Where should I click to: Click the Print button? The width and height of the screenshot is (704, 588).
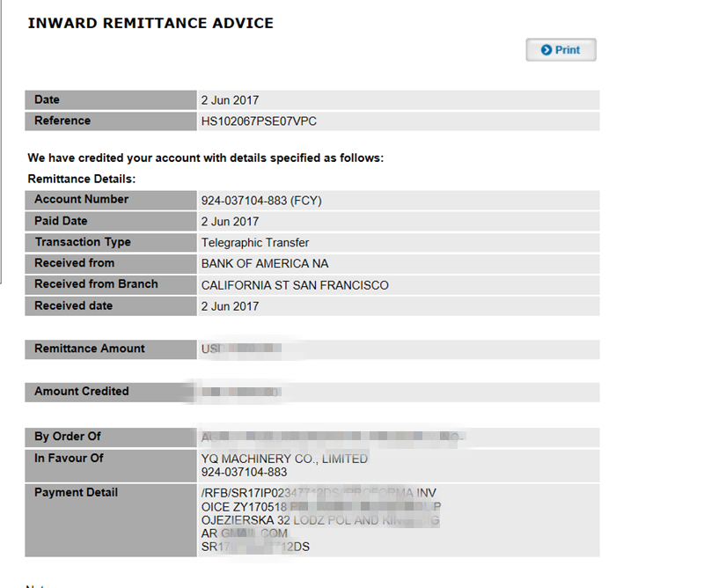coord(561,50)
